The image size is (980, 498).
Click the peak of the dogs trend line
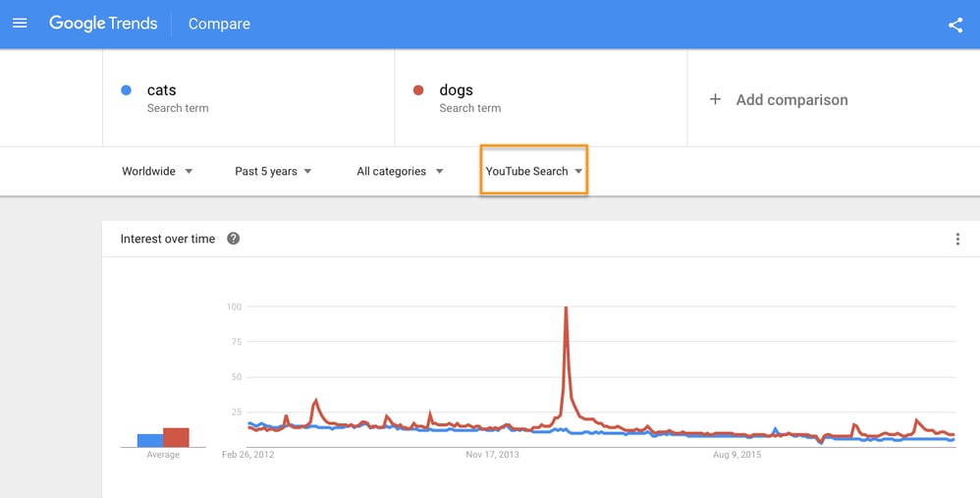point(566,308)
